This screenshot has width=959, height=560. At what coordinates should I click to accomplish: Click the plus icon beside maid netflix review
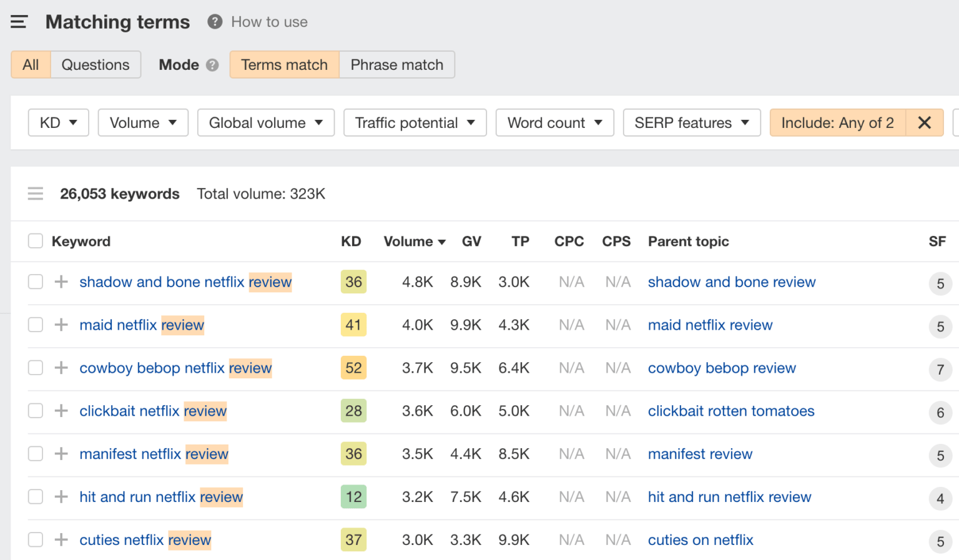pyautogui.click(x=61, y=325)
